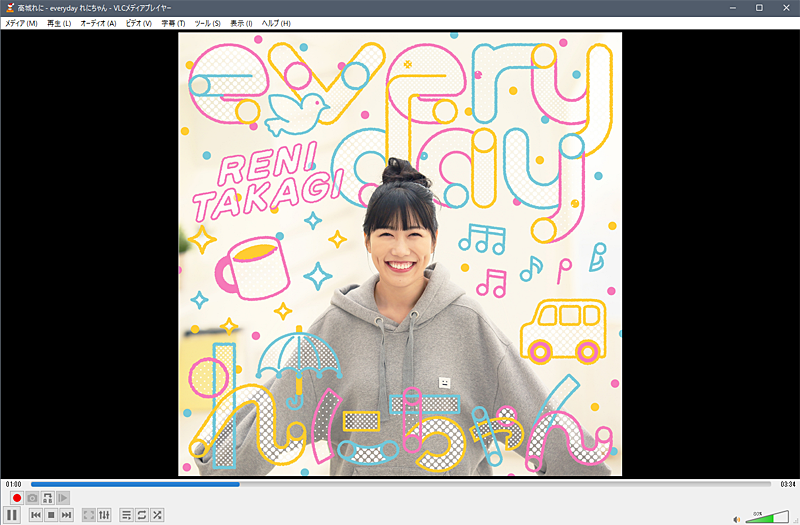Click the A-B loop button
The width and height of the screenshot is (800, 525).
click(x=47, y=498)
